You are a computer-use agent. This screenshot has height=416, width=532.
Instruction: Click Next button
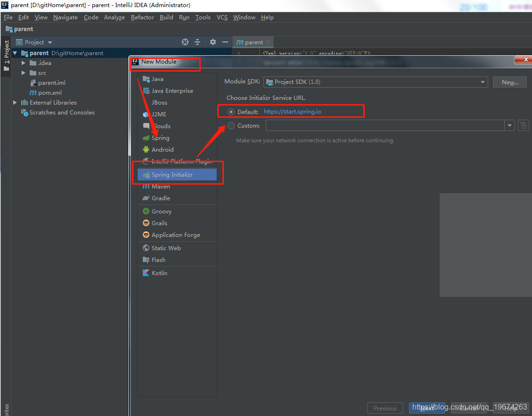[427, 408]
